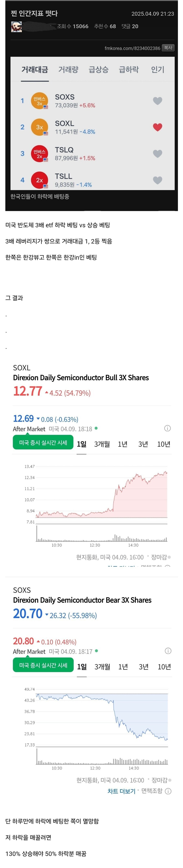Image resolution: width=183 pixels, height=868 pixels.
Task: Copy the fmkorea link with 복사 button
Action: pos(168,48)
